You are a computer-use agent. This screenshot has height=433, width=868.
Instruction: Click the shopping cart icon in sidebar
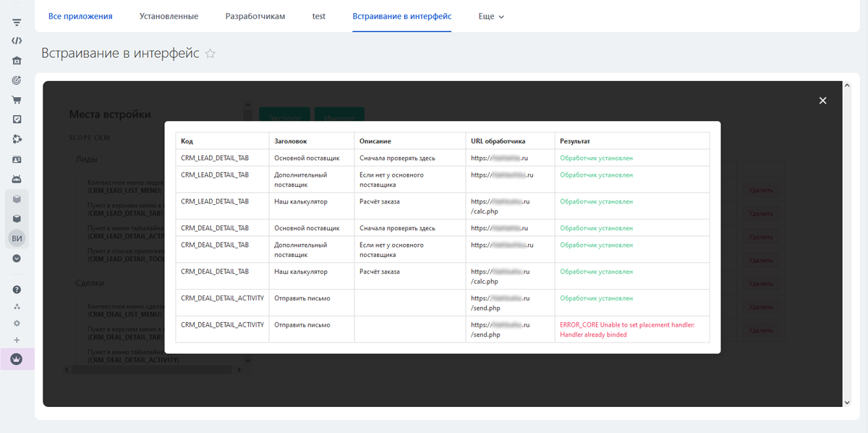coord(17,100)
